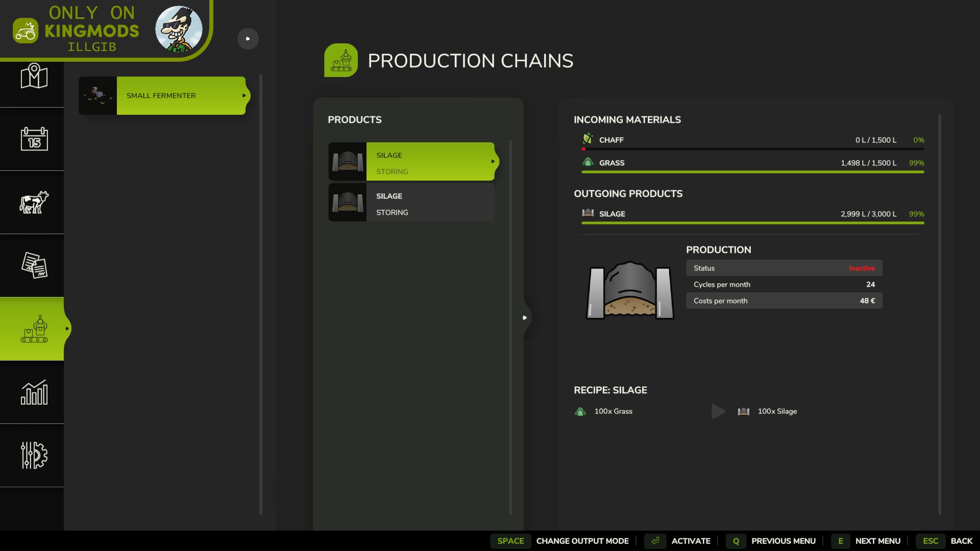This screenshot has height=551, width=980.
Task: Open the calendar menu icon
Action: point(34,139)
